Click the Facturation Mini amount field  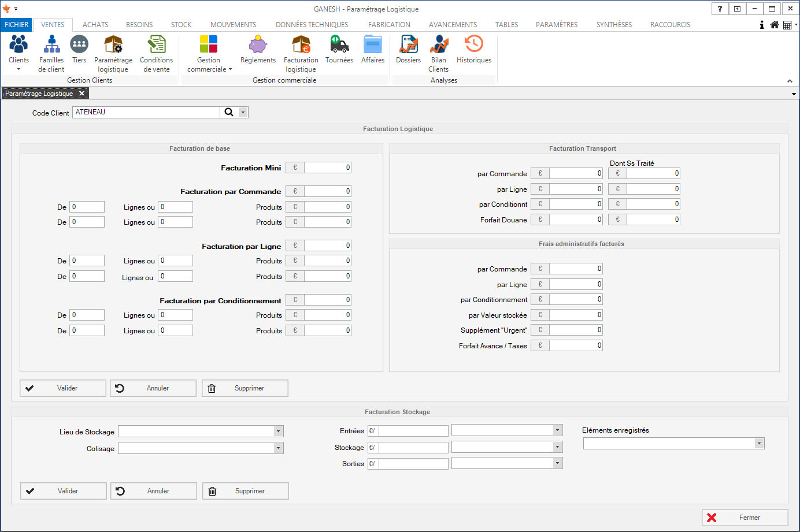click(327, 168)
